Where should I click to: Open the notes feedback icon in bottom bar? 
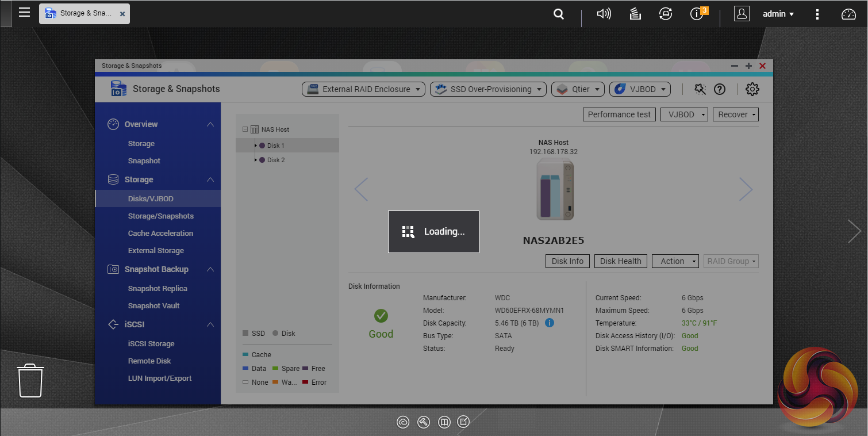(x=463, y=422)
